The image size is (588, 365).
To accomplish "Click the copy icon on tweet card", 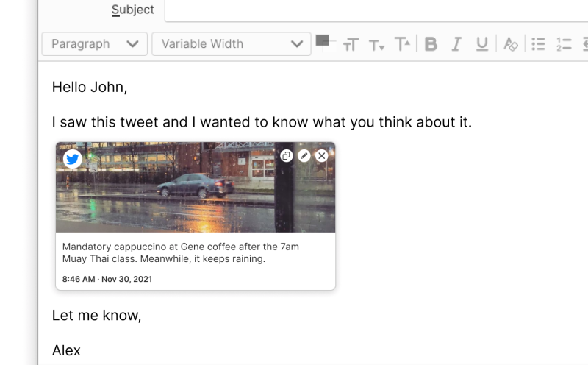I will [287, 156].
